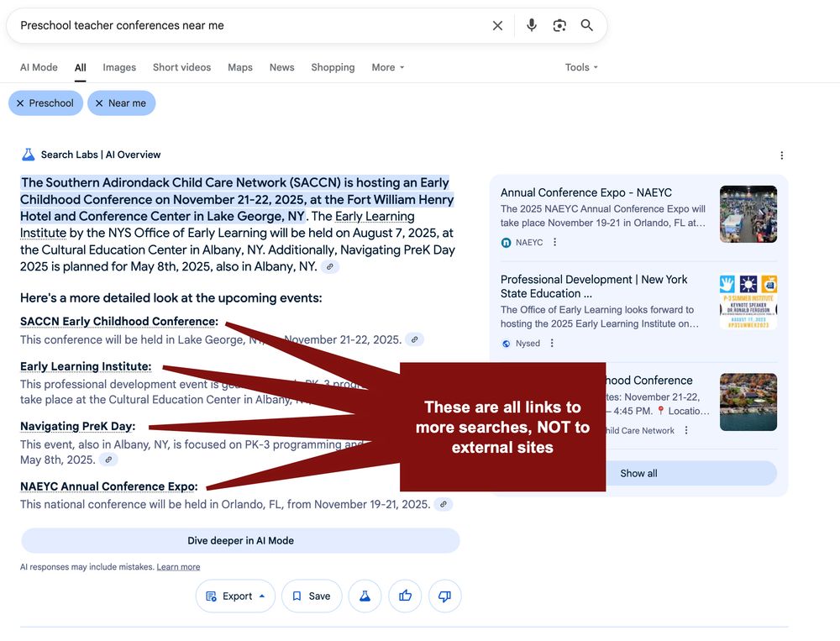Save the AI Overview response
The image size is (840, 641).
coord(312,596)
